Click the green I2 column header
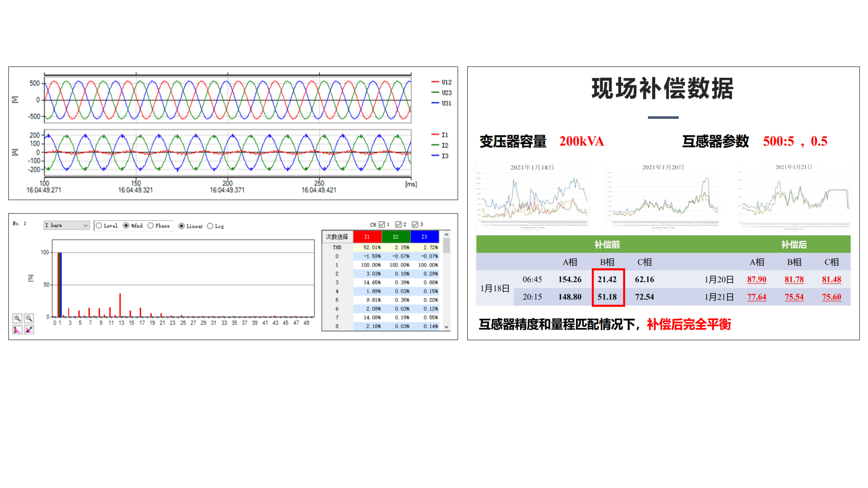This screenshot has height=488, width=868. pyautogui.click(x=396, y=237)
